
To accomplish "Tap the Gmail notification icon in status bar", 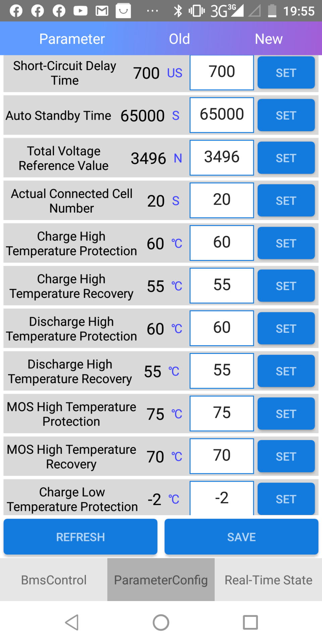I will click(x=102, y=11).
